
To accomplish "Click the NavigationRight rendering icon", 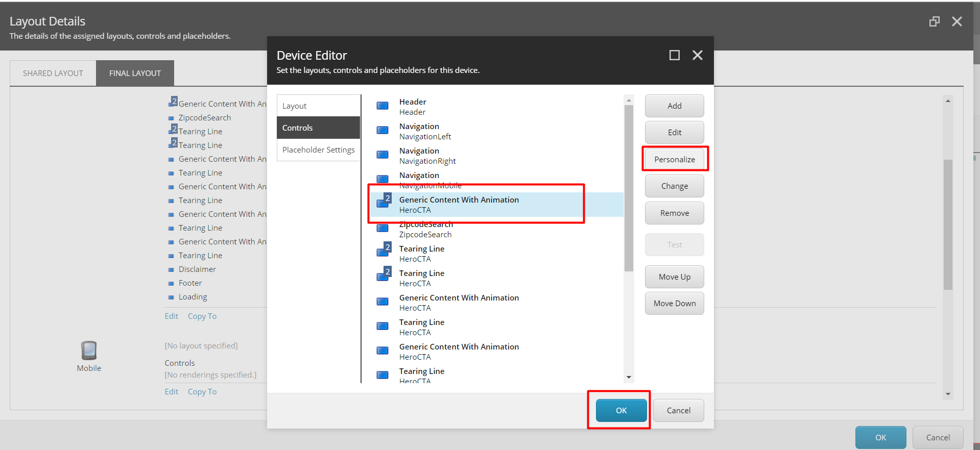I will [x=383, y=155].
